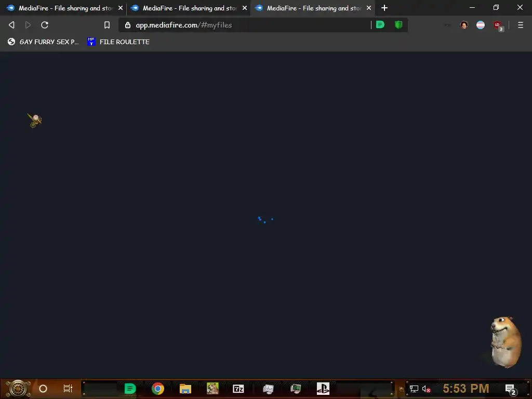The width and height of the screenshot is (532, 399).
Task: Unmute via the muted speaker tray icon
Action: pyautogui.click(x=426, y=389)
